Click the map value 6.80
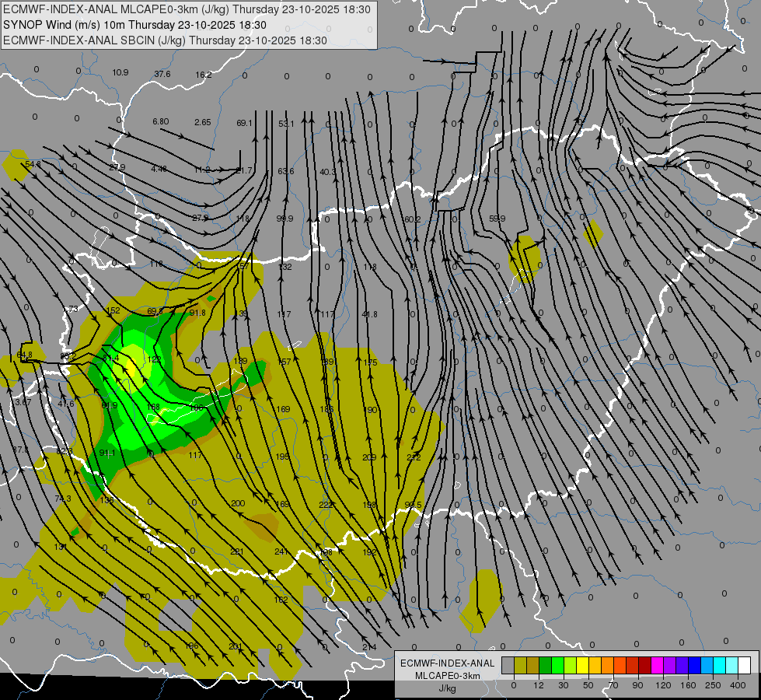This screenshot has height=700, width=761. (161, 121)
